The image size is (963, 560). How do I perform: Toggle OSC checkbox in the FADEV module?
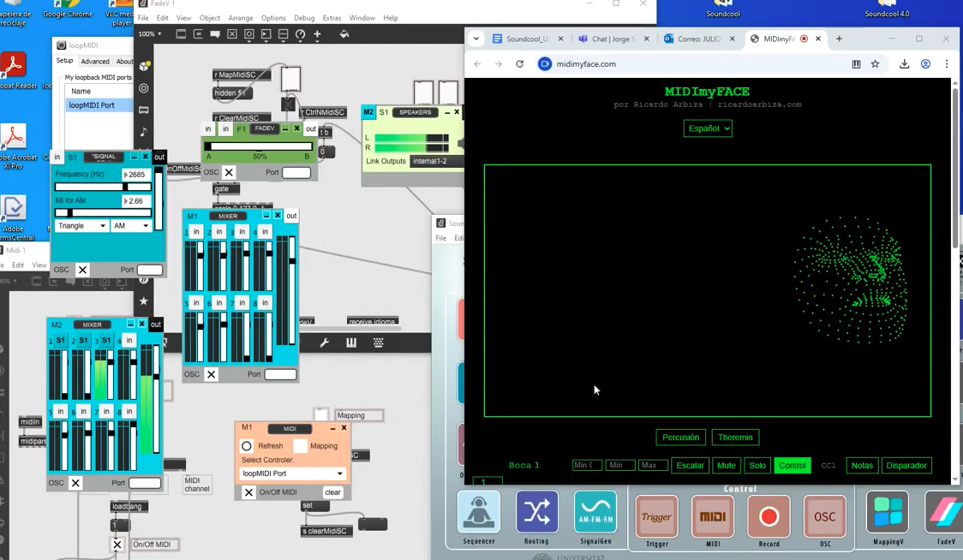pyautogui.click(x=229, y=172)
